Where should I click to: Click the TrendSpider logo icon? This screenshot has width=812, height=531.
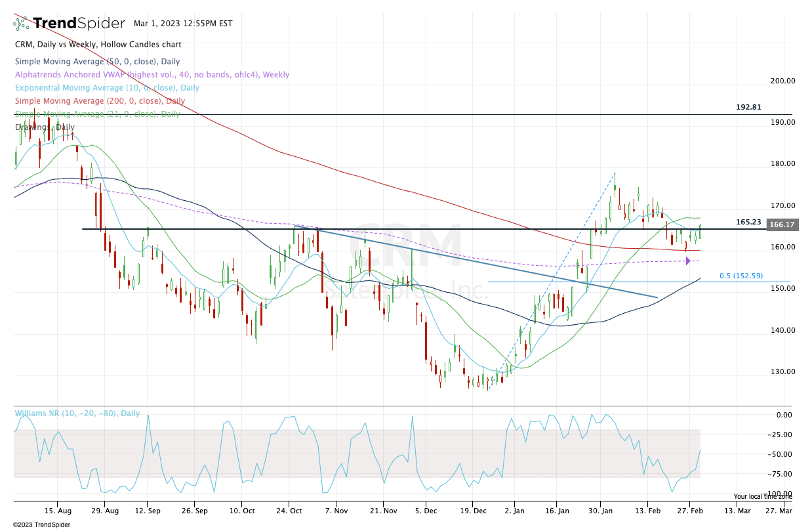[x=21, y=24]
